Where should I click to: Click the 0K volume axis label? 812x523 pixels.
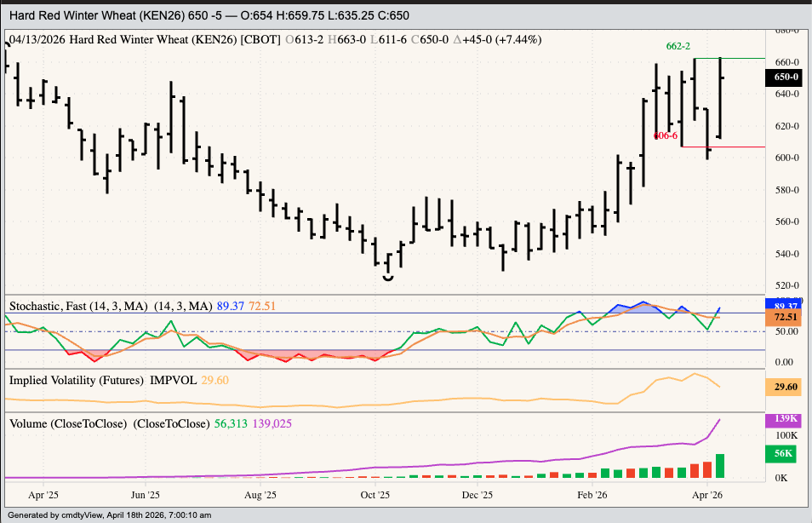(x=781, y=478)
